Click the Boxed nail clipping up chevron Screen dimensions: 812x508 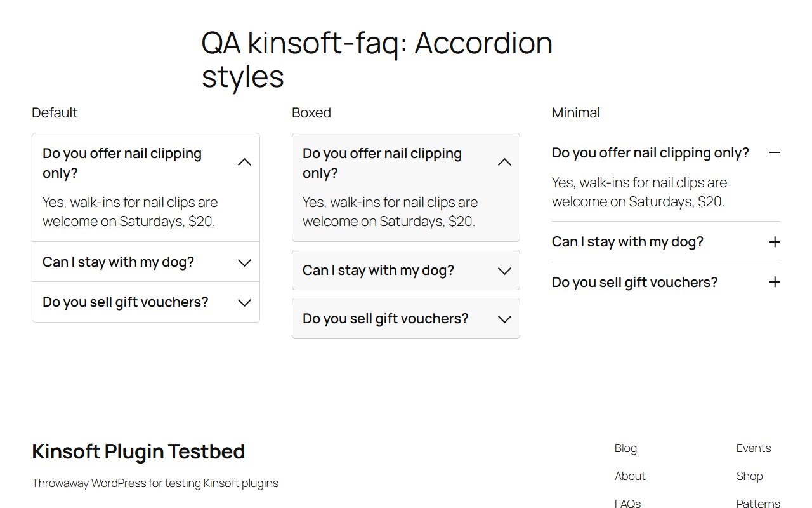pyautogui.click(x=504, y=163)
